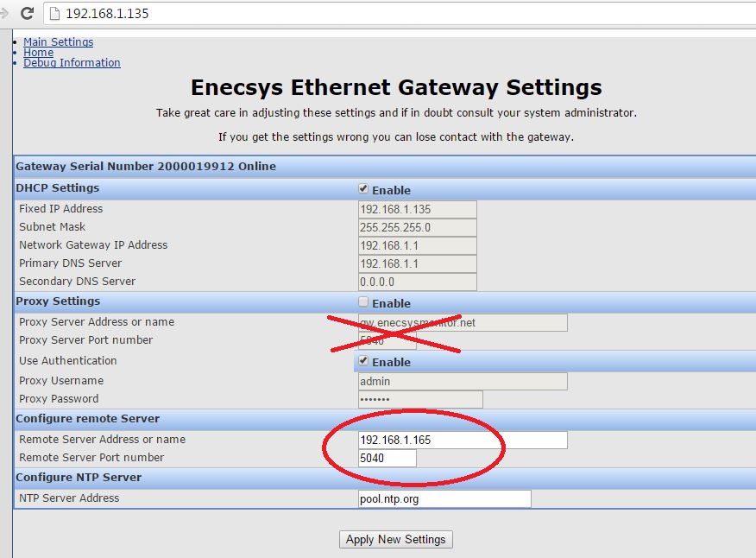Screen dimensions: 756x558
Task: Reload the page with the browser refresh icon
Action: pos(27,13)
